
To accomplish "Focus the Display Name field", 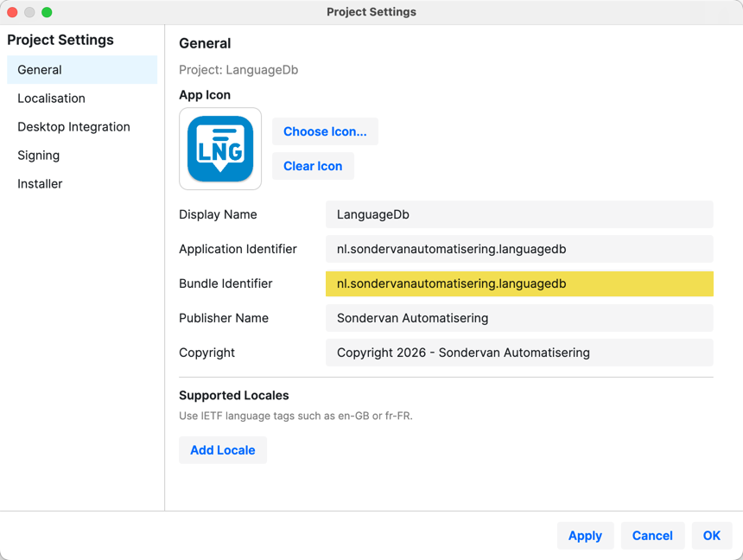I will [519, 214].
